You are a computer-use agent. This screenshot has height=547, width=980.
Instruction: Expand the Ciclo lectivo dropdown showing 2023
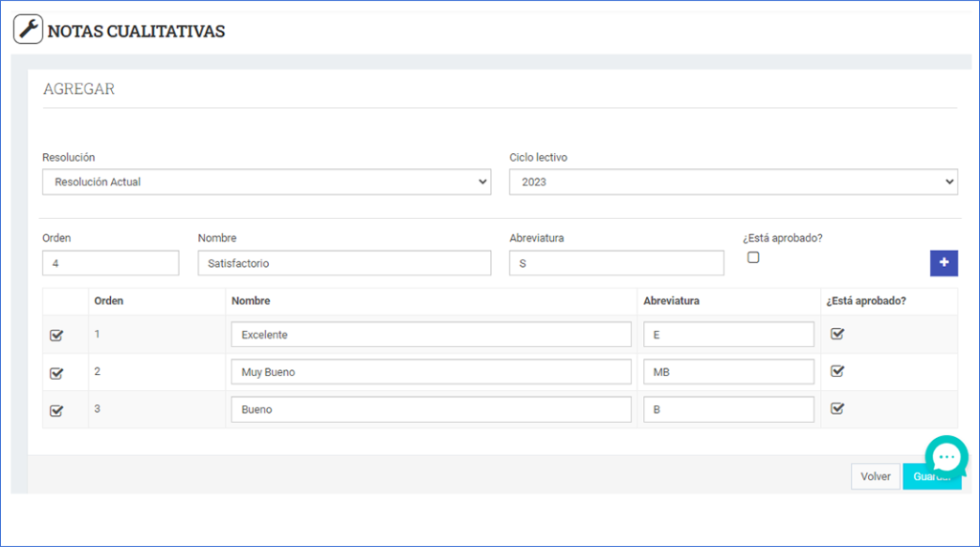(733, 182)
